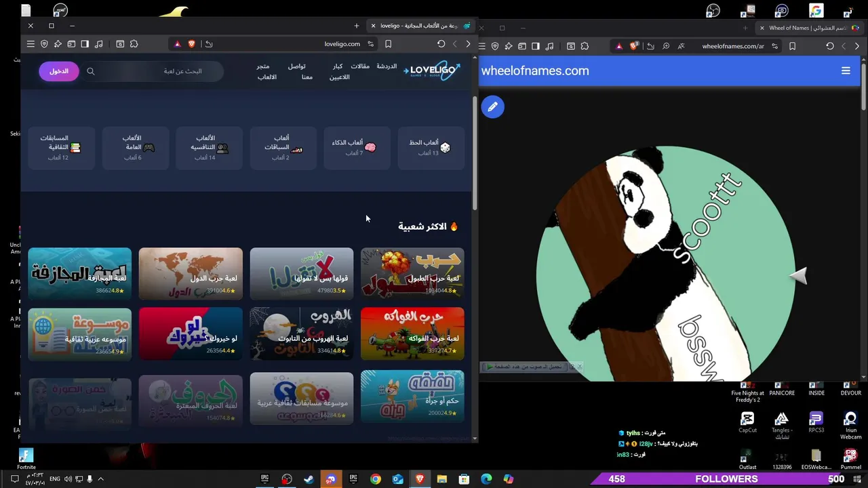Open the Brave menu in loveligo window
Image resolution: width=868 pixels, height=488 pixels.
click(31, 44)
